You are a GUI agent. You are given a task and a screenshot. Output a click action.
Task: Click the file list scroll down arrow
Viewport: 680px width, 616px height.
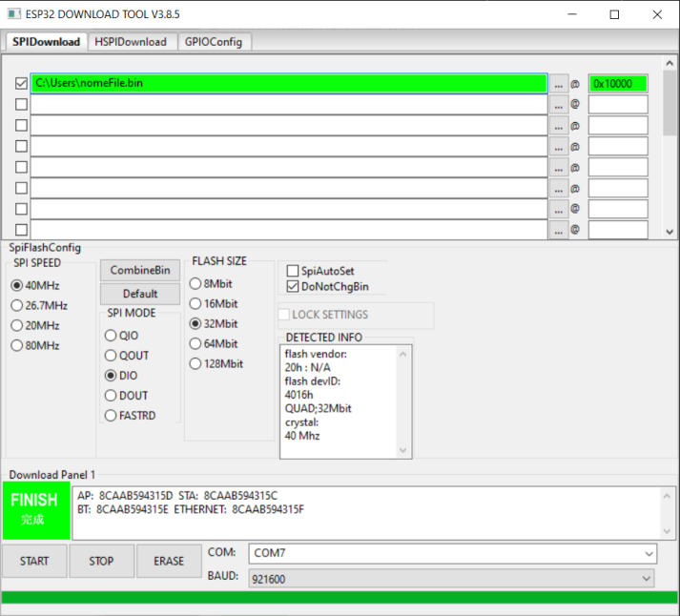pos(670,232)
